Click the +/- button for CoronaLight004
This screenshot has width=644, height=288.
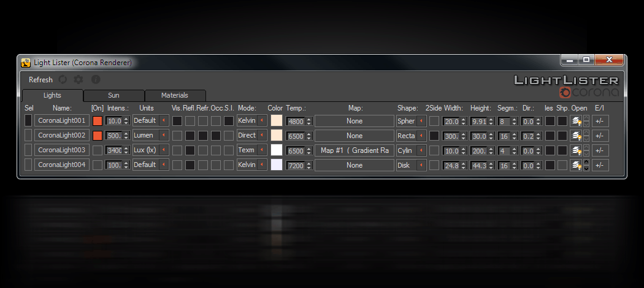[600, 165]
